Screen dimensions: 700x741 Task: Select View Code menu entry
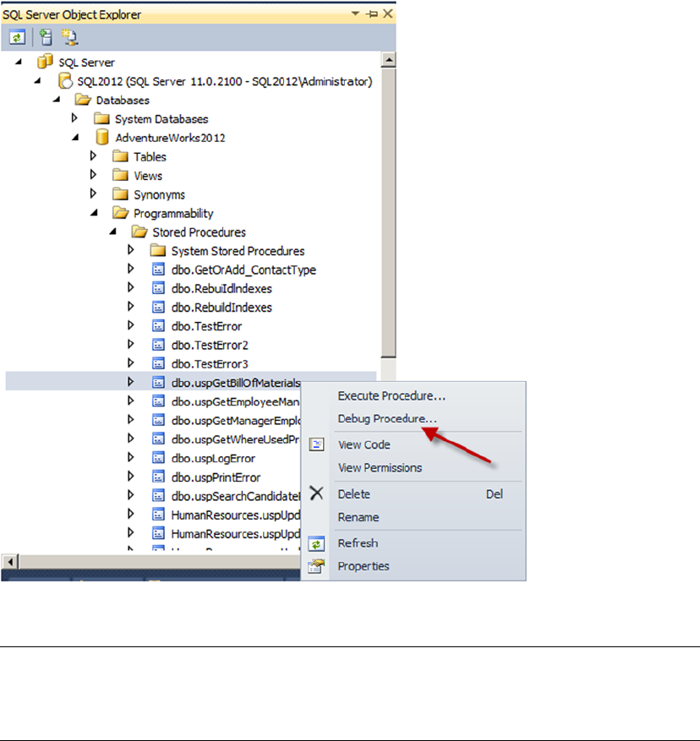tap(364, 444)
